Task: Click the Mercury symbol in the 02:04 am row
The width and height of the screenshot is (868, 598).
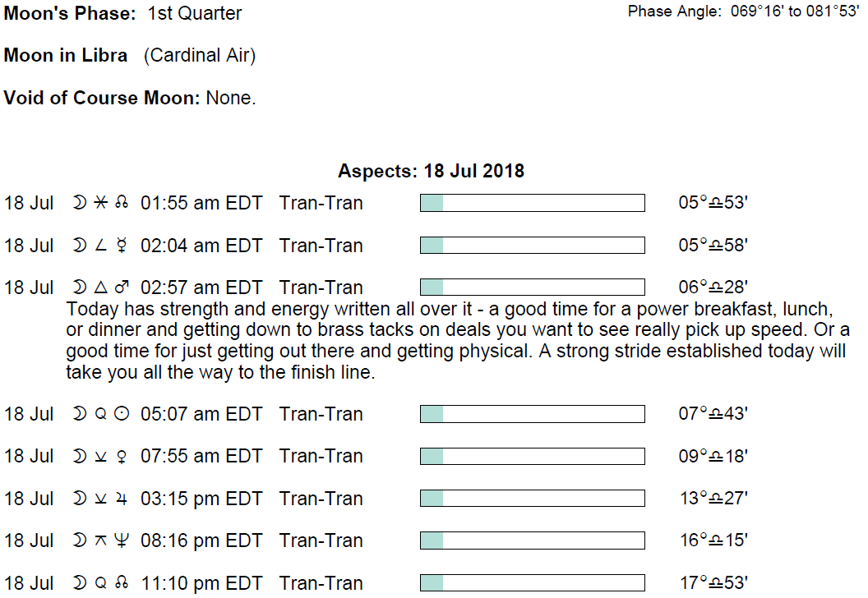Action: tap(122, 246)
